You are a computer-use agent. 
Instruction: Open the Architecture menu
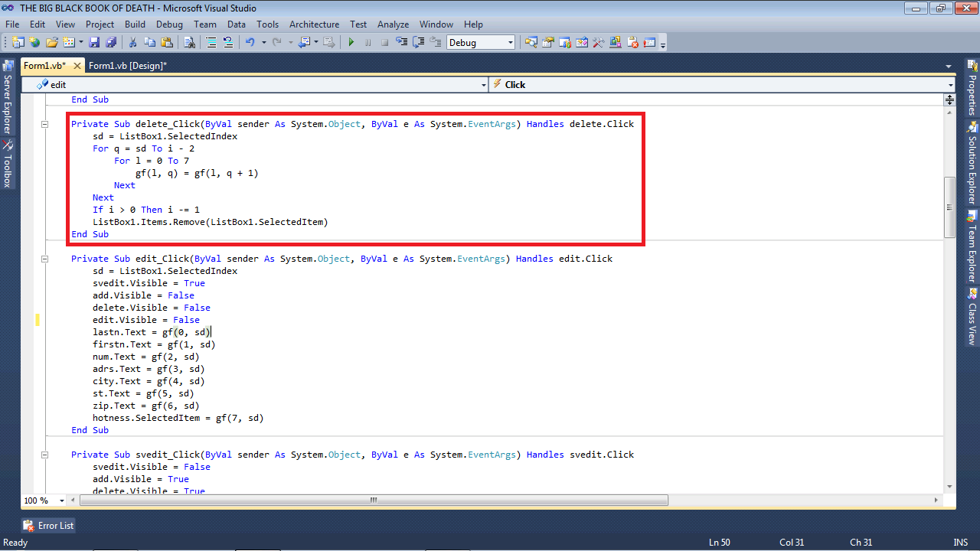point(314,24)
